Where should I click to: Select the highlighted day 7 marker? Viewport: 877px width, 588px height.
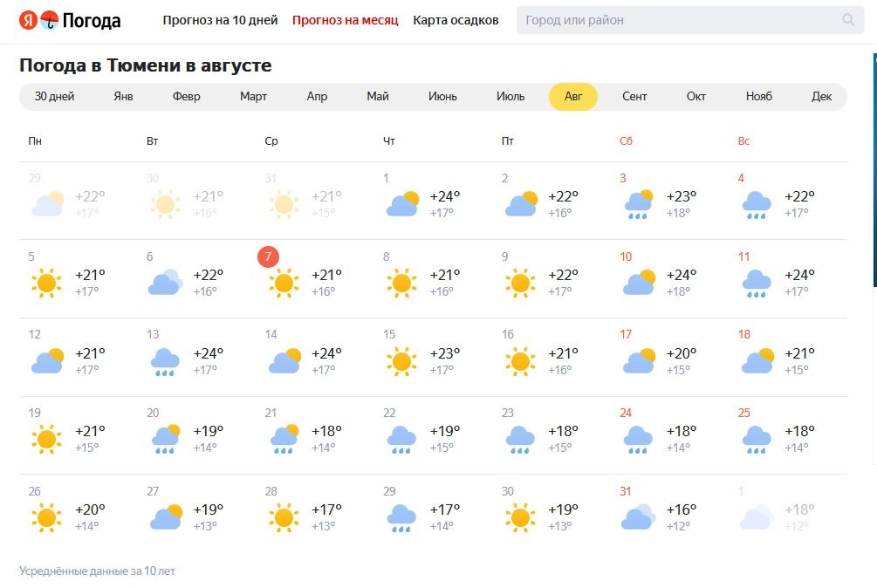[x=269, y=257]
